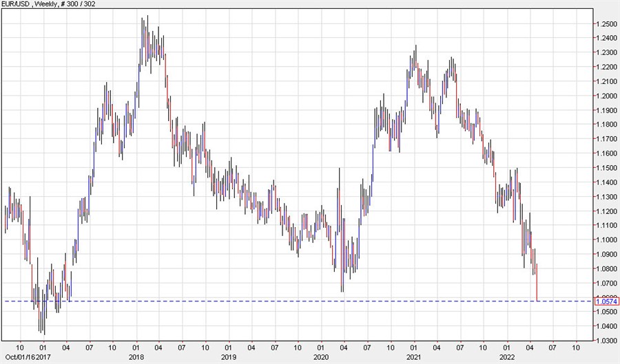Select the 07 month label of 2019

coord(274,348)
